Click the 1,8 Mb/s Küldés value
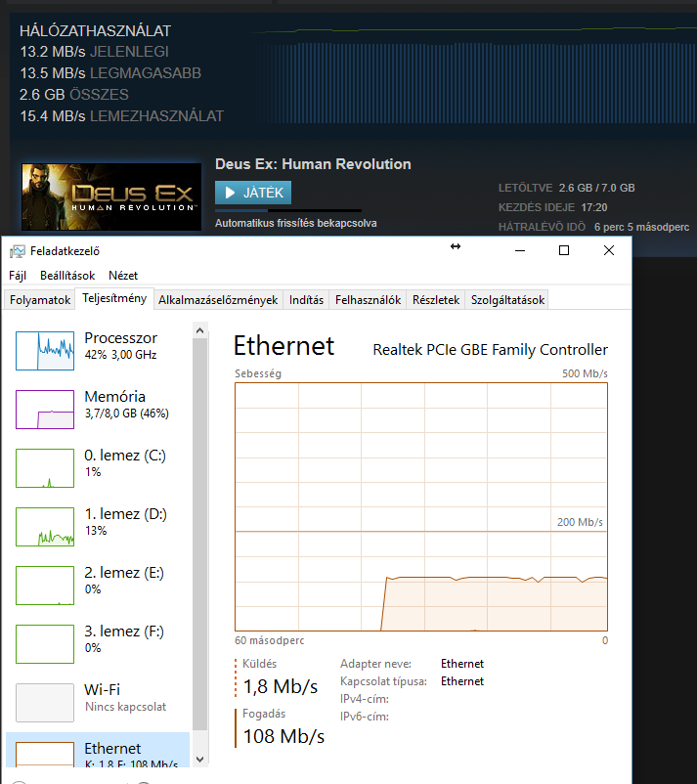 [x=280, y=686]
